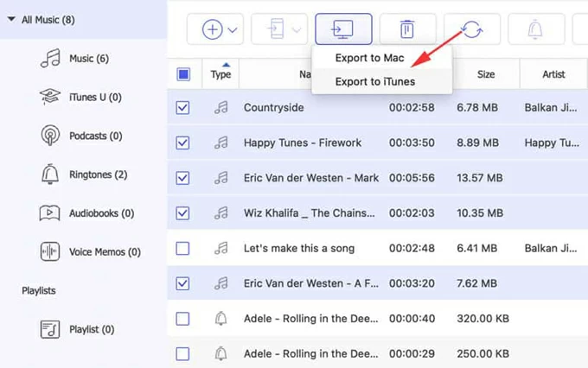Click the bell ringtone maker toolbar icon

(534, 29)
